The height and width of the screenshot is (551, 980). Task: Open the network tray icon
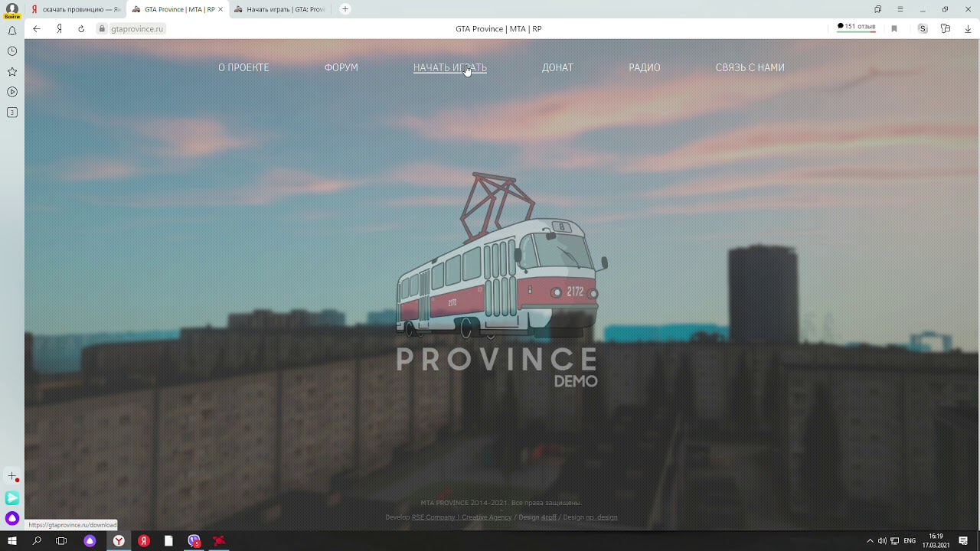tap(894, 541)
